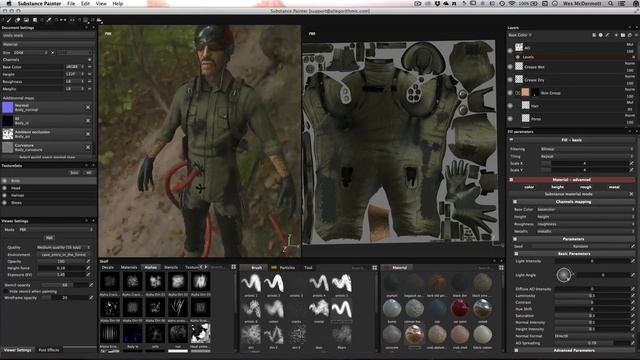
Task: Select the Body texture set radio button
Action: pyautogui.click(x=4, y=180)
